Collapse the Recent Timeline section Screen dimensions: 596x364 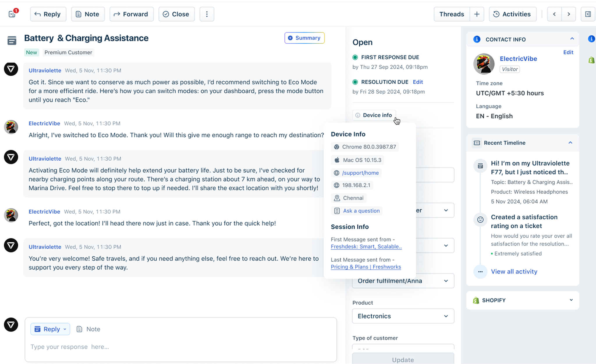click(570, 143)
